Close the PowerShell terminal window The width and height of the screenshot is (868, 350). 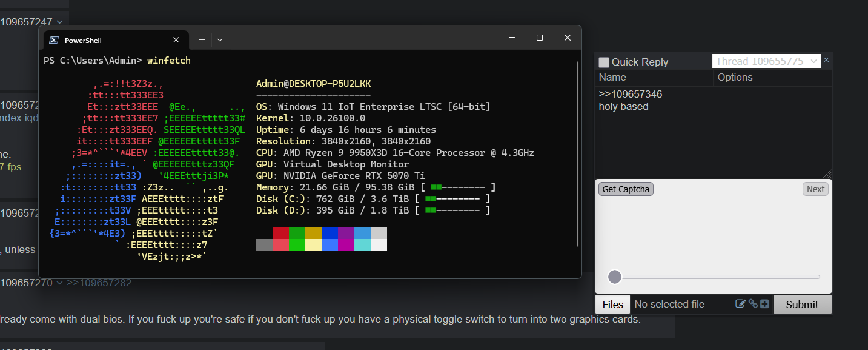(568, 38)
